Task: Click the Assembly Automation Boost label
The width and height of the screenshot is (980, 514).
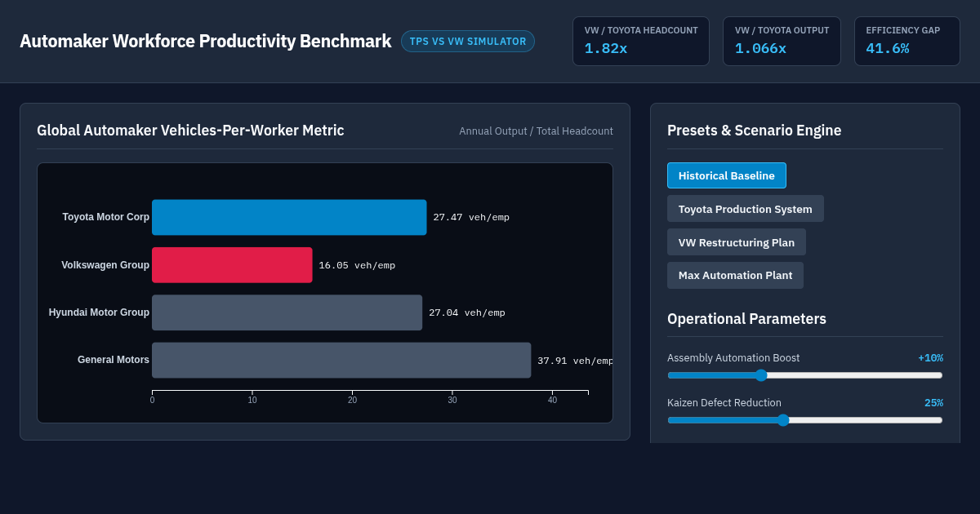Action: tap(733, 358)
